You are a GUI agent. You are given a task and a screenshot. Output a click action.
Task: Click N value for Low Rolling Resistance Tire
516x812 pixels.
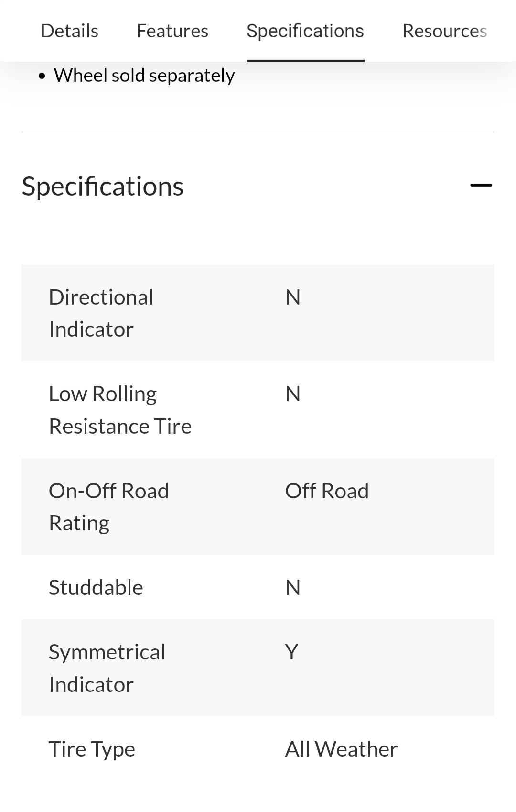click(293, 394)
